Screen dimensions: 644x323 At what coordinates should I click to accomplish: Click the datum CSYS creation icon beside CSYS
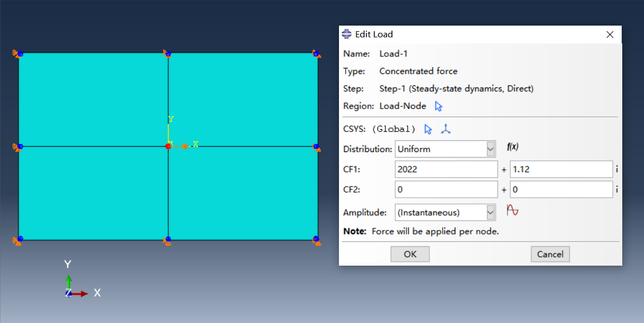(445, 128)
